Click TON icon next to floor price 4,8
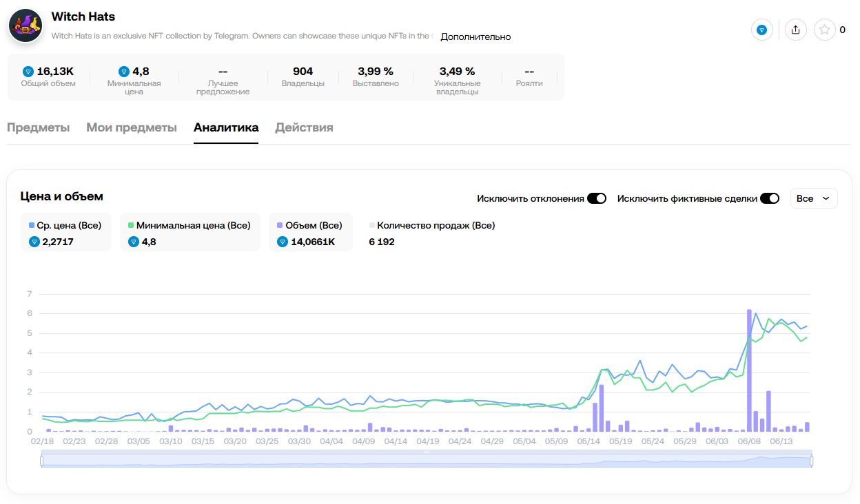The image size is (860, 504). click(124, 71)
